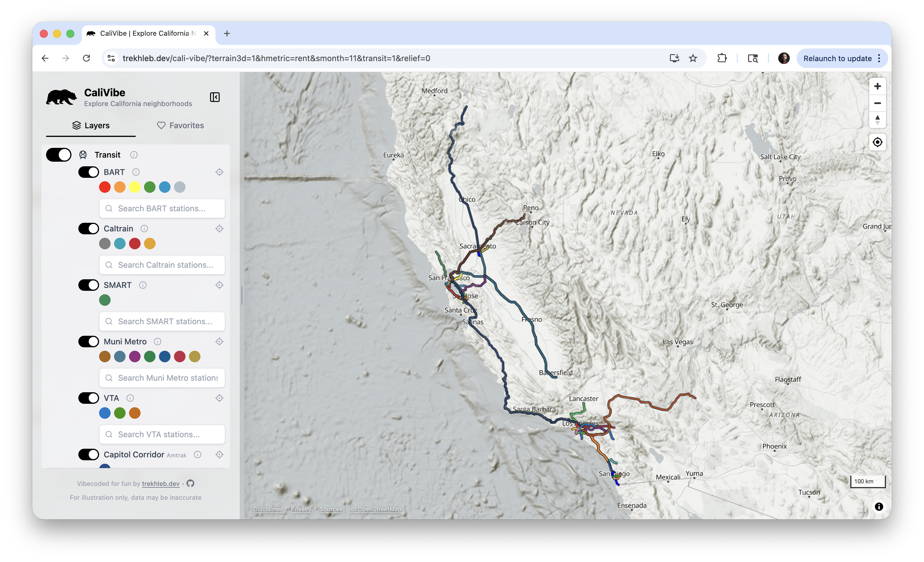Open trekhleb.dev link in footer
Viewport: 924px width, 562px height.
[160, 484]
